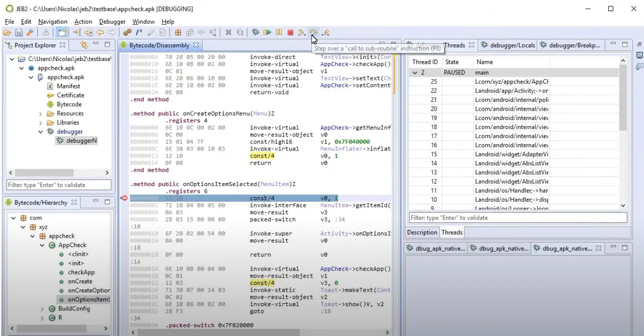Image resolution: width=644 pixels, height=336 pixels.
Task: Select Certificate in Project Explorer
Action: pyautogui.click(x=70, y=95)
